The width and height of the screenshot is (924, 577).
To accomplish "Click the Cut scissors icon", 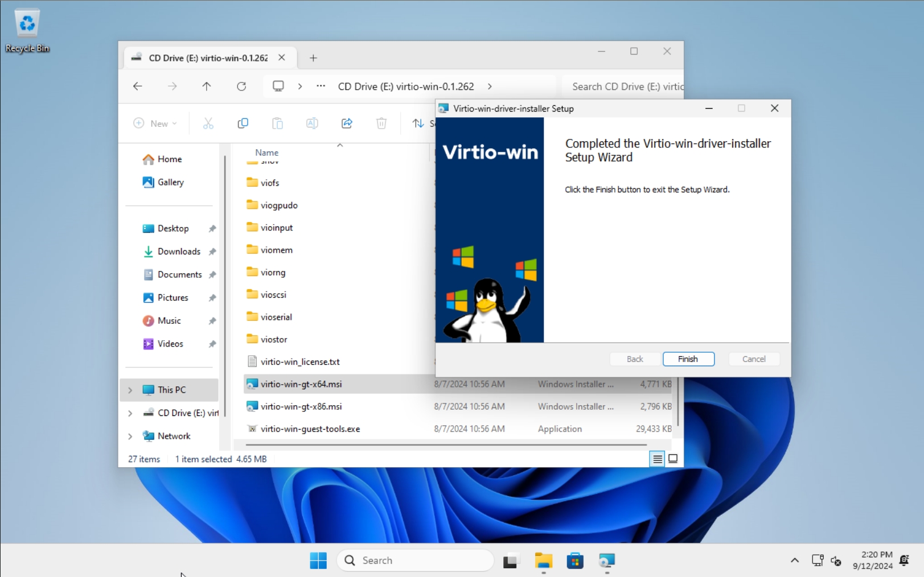I will click(x=208, y=123).
